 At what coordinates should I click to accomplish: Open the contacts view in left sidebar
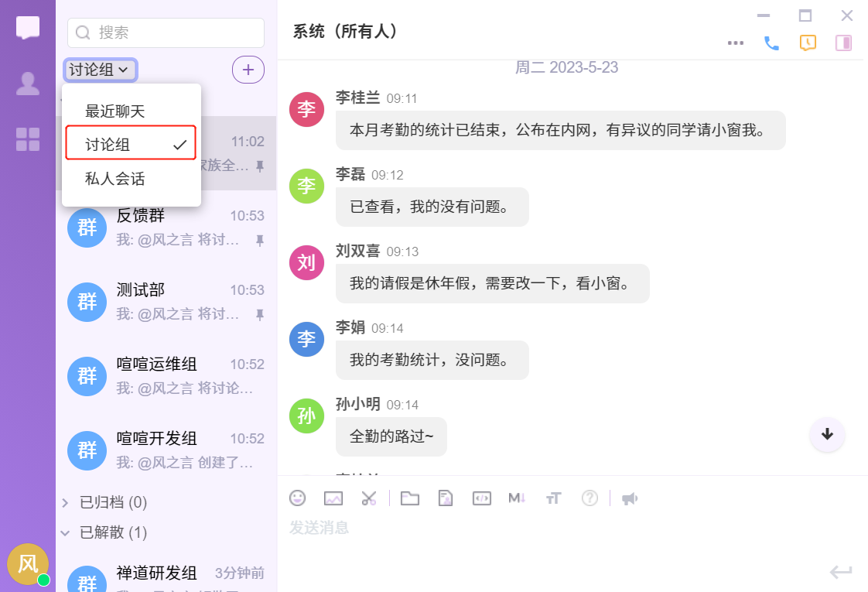(28, 84)
